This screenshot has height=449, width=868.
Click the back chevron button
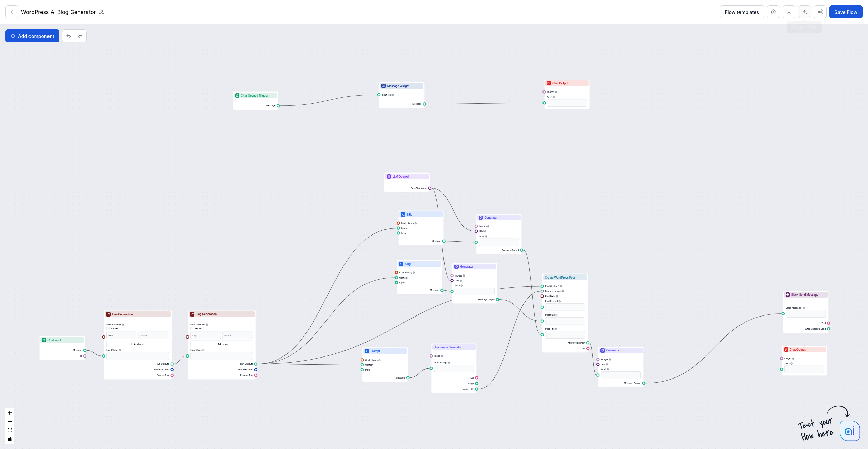pyautogui.click(x=12, y=12)
